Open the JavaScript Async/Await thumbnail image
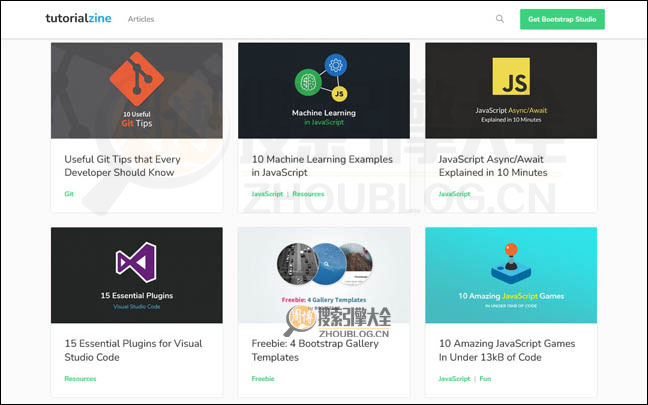648x405 pixels. point(510,90)
